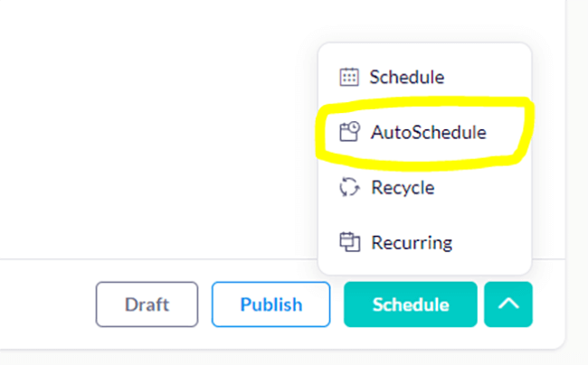Click the white menu padding above Schedule option
Screen dimensions: 588x365
[425, 51]
